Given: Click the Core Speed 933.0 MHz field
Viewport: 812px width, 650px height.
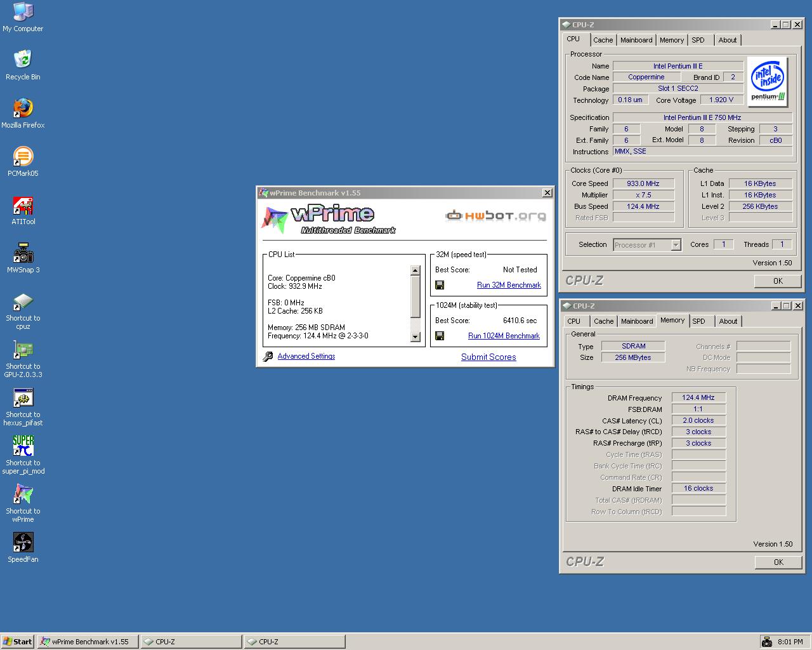Looking at the screenshot, I should pos(643,183).
